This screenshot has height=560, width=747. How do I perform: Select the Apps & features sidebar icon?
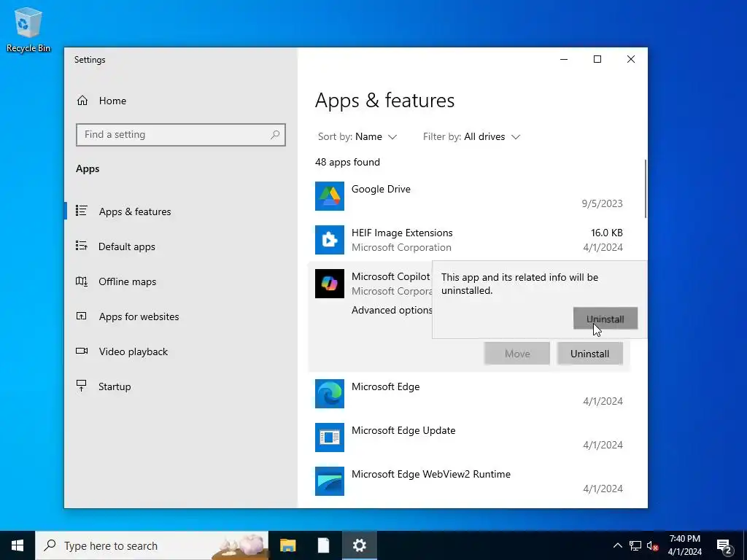point(82,211)
